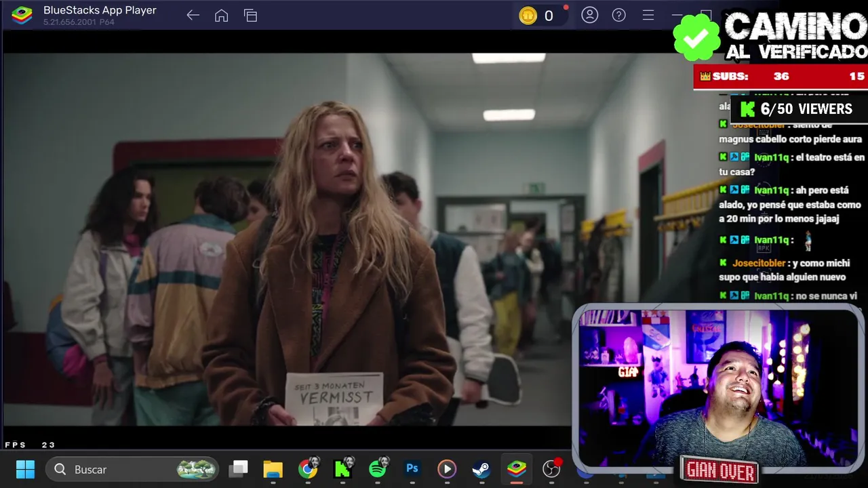
Task: Click the active BlueStacks taskbar icon
Action: tap(517, 469)
